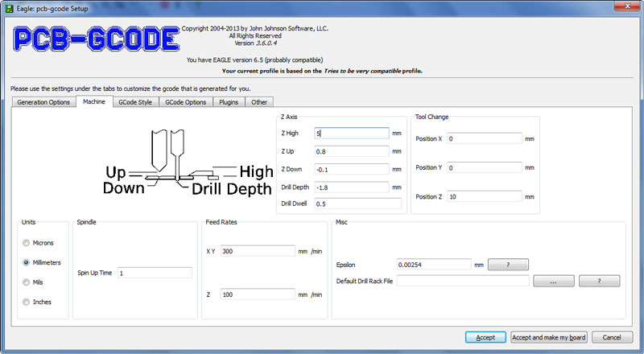Switch to the Other tab

(x=259, y=102)
